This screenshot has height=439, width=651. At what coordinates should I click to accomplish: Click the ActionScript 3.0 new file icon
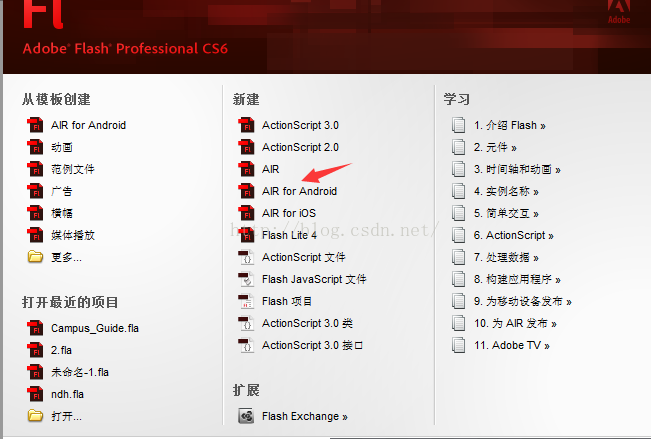coord(246,125)
